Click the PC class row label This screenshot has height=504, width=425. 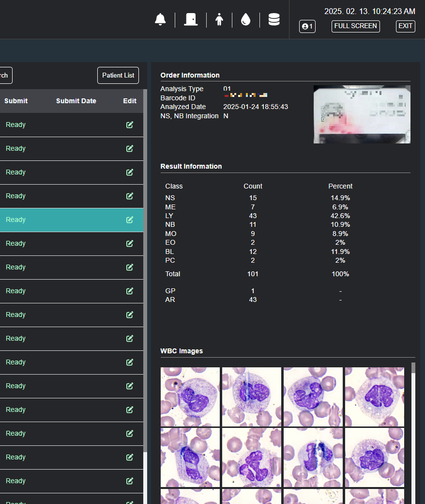170,260
